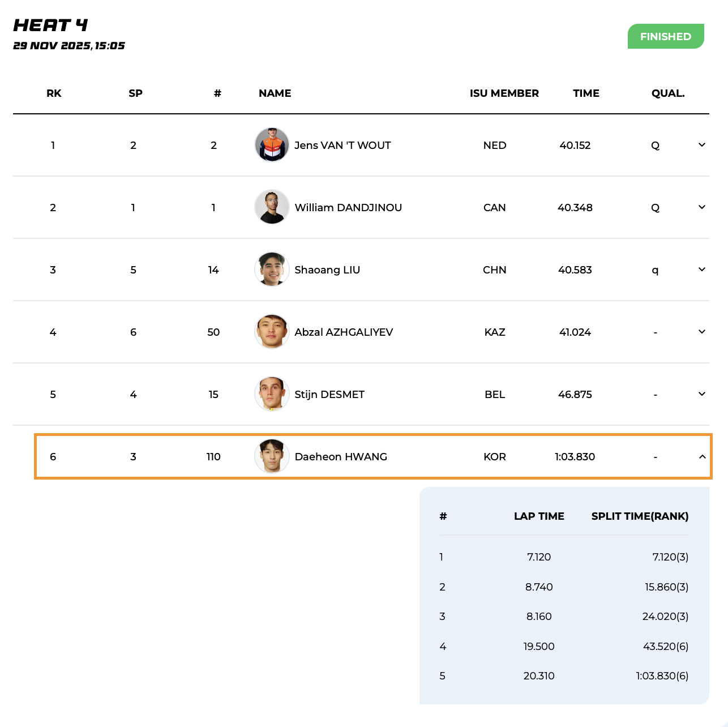Image resolution: width=728 pixels, height=727 pixels.
Task: Select the ISU MEMBER column header
Action: [504, 93]
